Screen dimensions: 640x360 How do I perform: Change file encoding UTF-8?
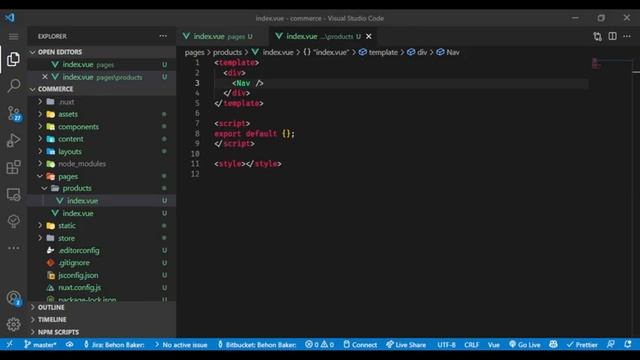[x=446, y=344]
